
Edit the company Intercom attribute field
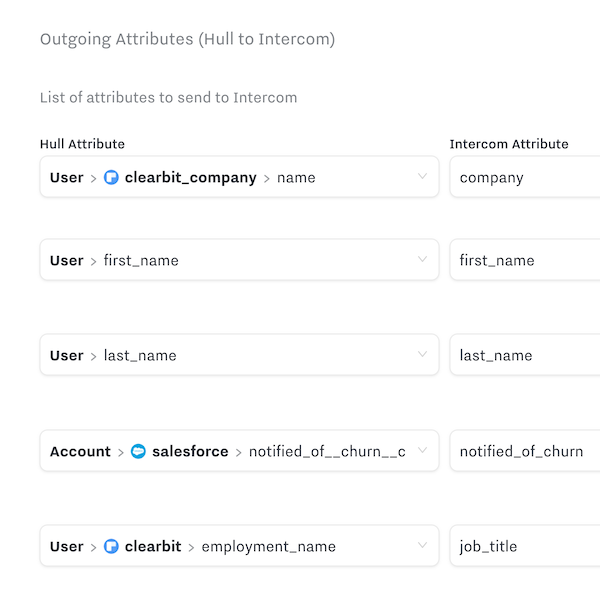525,178
